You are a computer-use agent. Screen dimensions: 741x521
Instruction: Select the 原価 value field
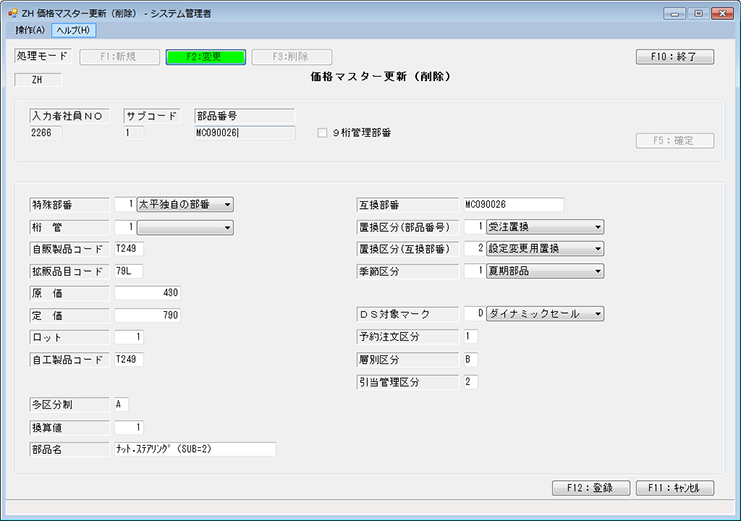tap(147, 293)
